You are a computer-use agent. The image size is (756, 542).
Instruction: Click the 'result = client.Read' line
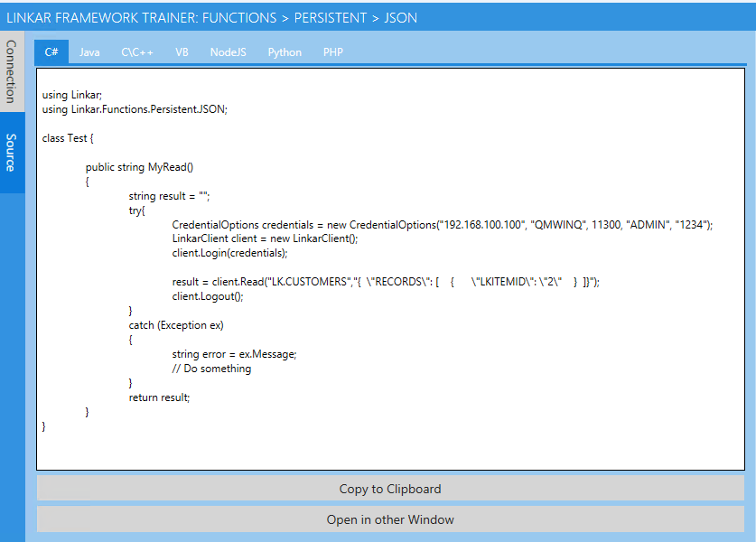386,282
